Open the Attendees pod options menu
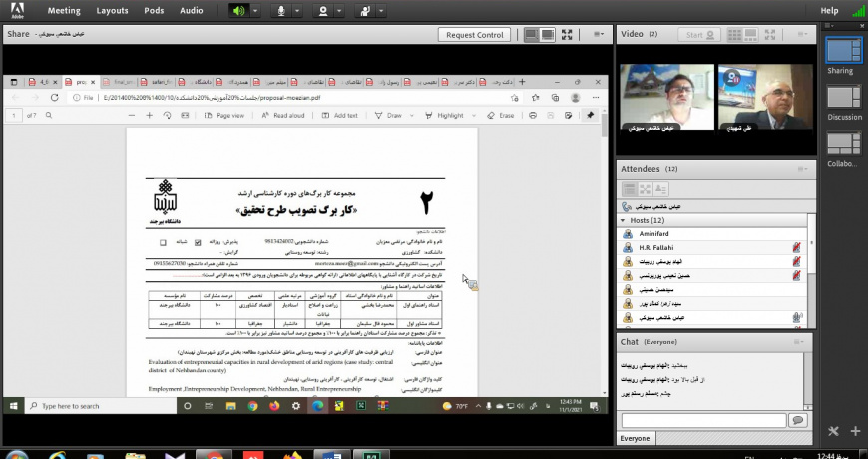 point(803,169)
